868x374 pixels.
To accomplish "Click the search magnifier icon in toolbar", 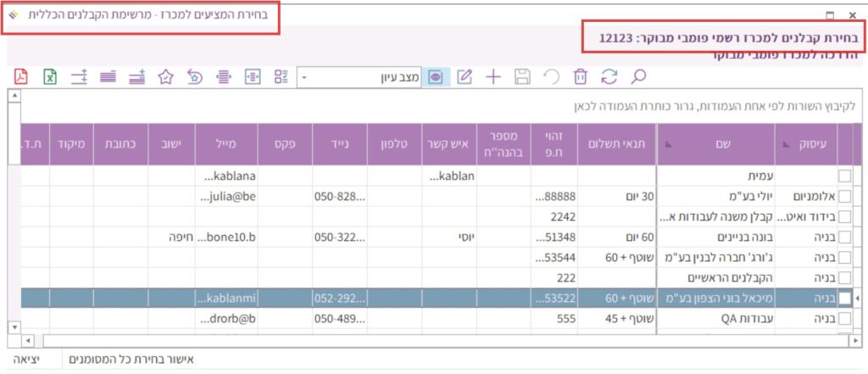I will coord(637,76).
